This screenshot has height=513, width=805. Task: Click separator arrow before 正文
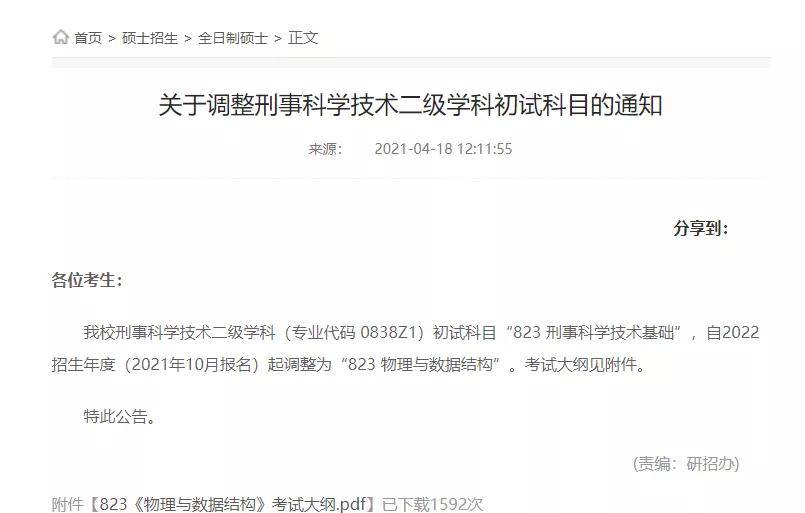[x=278, y=39]
